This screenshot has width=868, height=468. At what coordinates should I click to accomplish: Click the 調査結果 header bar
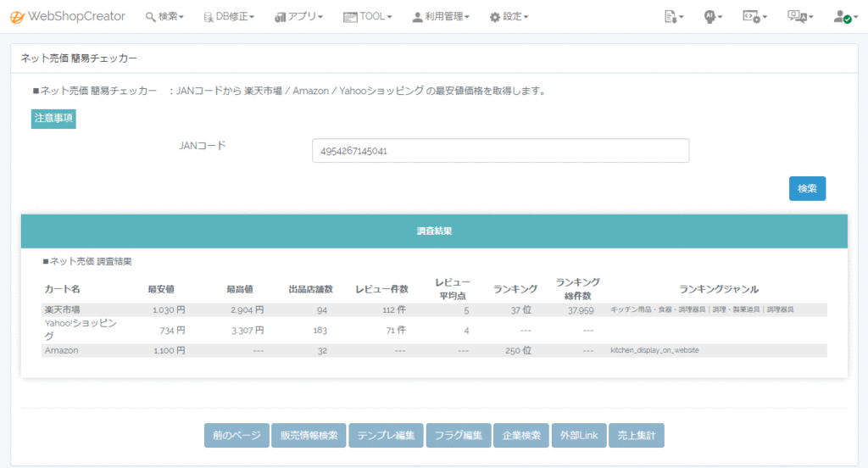(x=434, y=231)
